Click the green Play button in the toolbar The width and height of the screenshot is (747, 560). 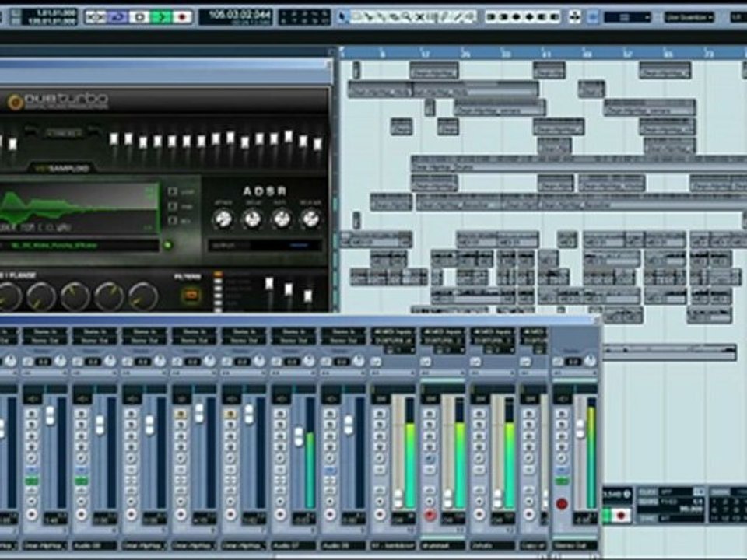(x=161, y=17)
